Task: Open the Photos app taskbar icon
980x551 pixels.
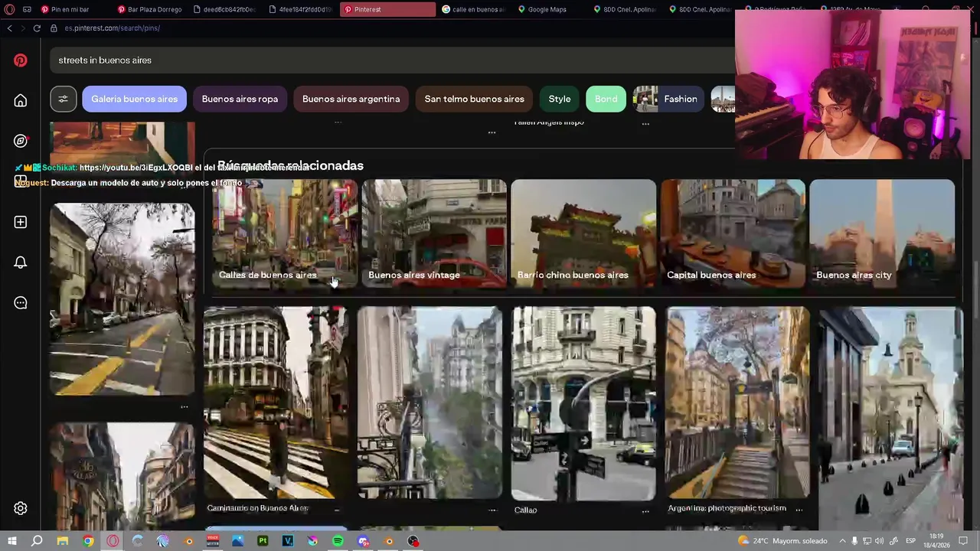Action: coord(237,541)
